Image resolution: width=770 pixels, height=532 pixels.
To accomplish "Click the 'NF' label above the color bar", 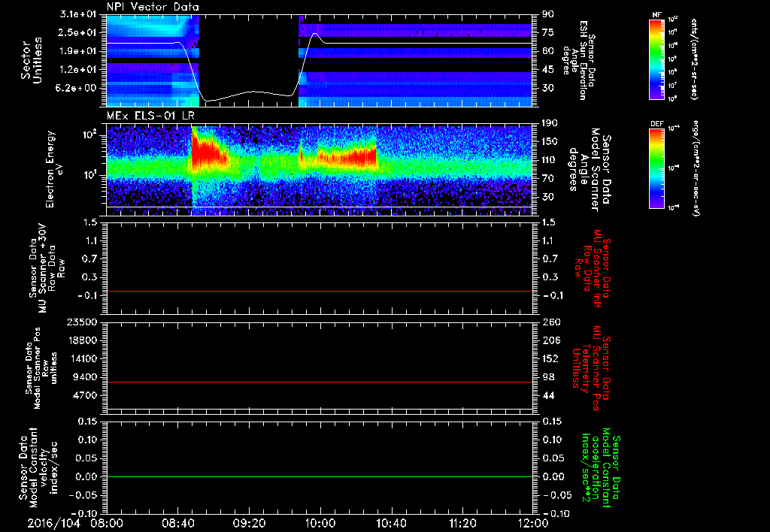I will coord(656,15).
